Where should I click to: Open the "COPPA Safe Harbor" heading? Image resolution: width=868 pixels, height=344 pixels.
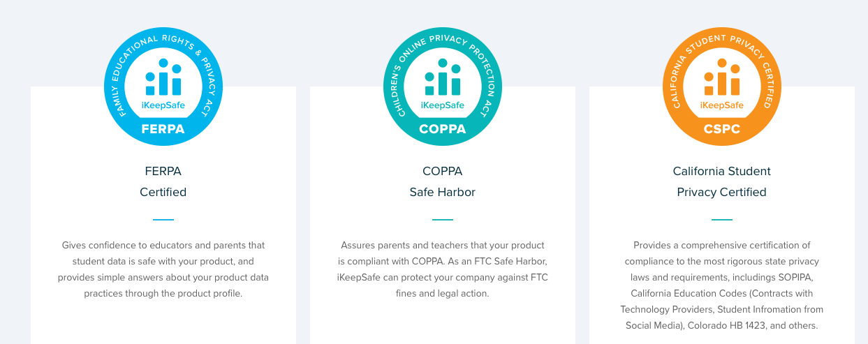tap(443, 181)
